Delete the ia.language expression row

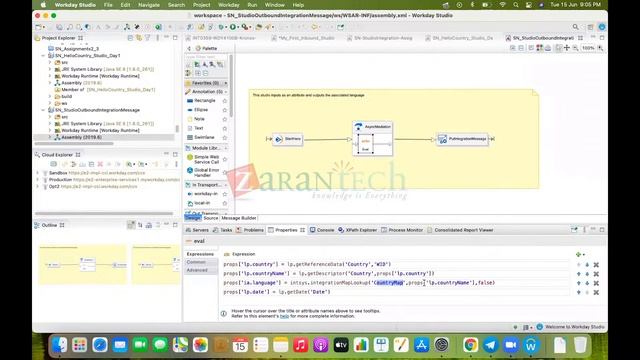(596, 283)
